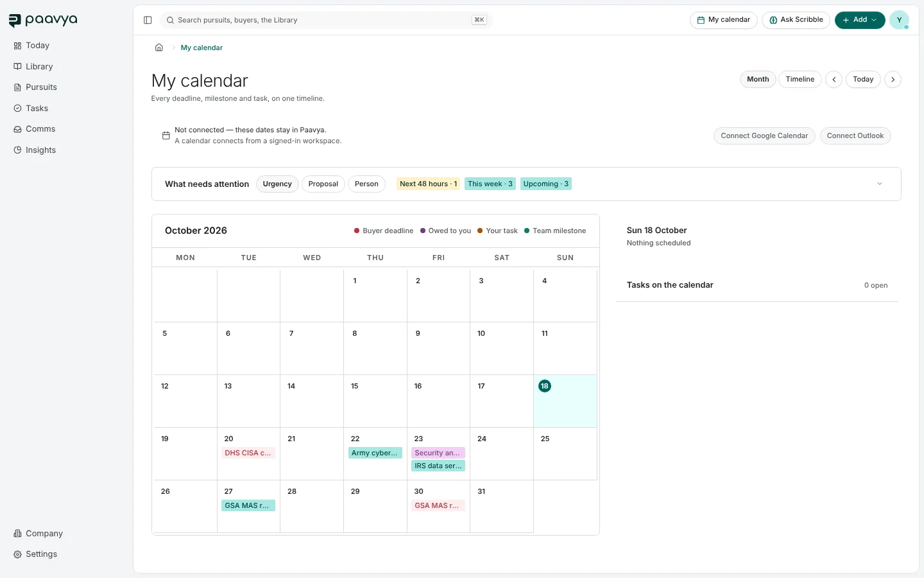Screen dimensions: 924x578
Task: Click the Next 48 hours · 1 chip
Action: tap(429, 184)
